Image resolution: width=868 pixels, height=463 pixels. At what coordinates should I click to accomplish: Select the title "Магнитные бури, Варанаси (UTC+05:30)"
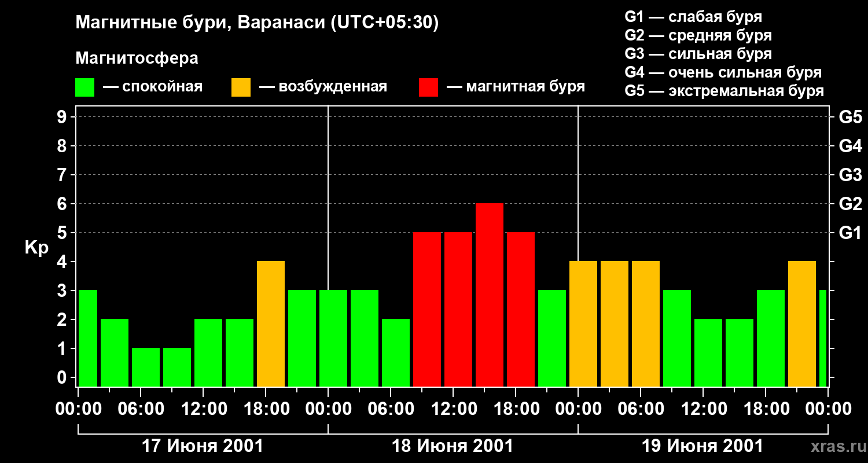coord(257,23)
